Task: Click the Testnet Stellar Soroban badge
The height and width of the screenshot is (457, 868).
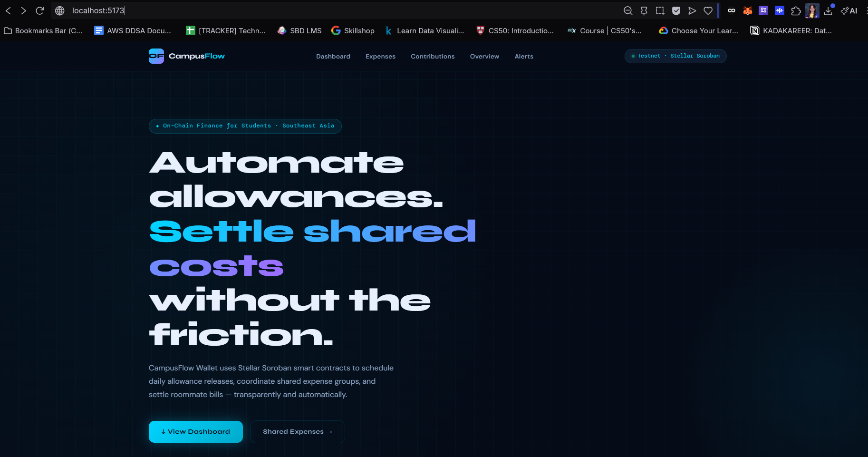Action: (x=675, y=56)
